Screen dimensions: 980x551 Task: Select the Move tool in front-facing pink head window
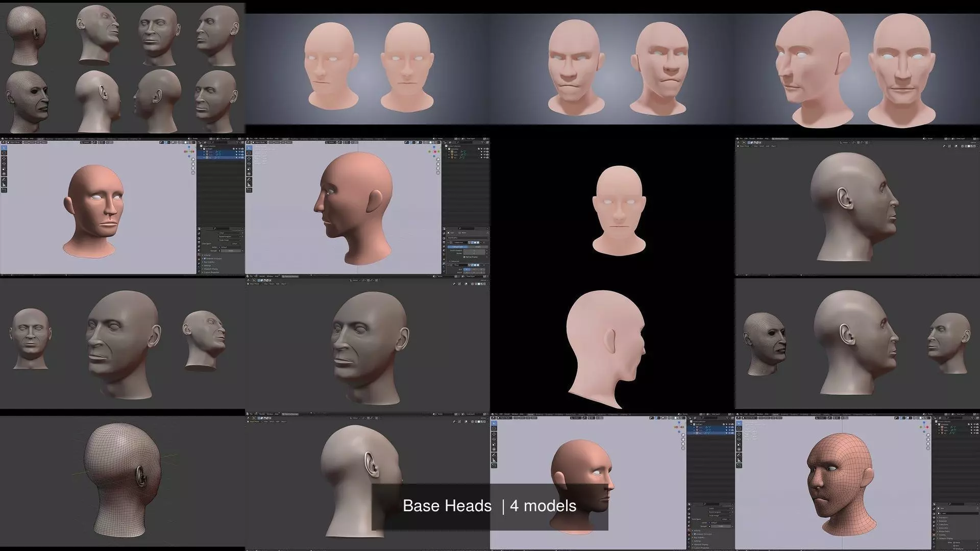pyautogui.click(x=4, y=159)
